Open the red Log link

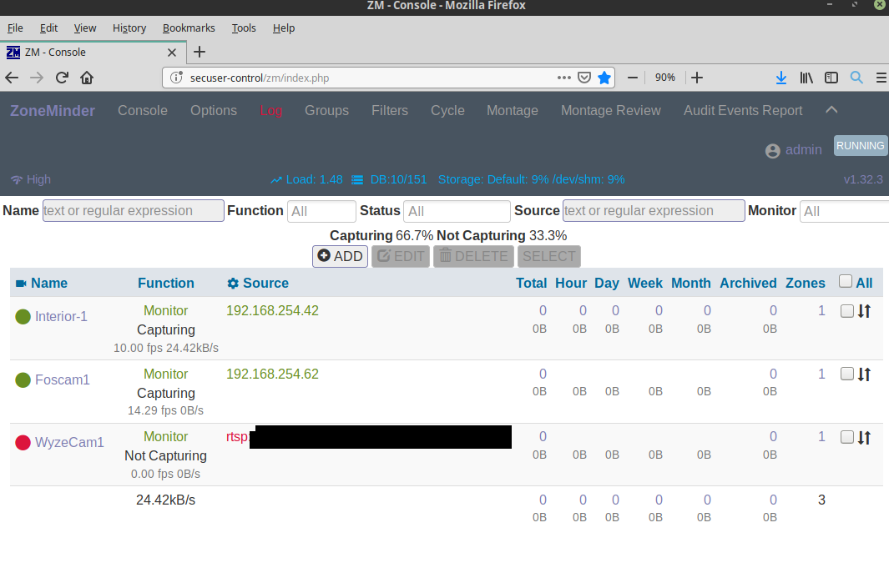pos(271,110)
